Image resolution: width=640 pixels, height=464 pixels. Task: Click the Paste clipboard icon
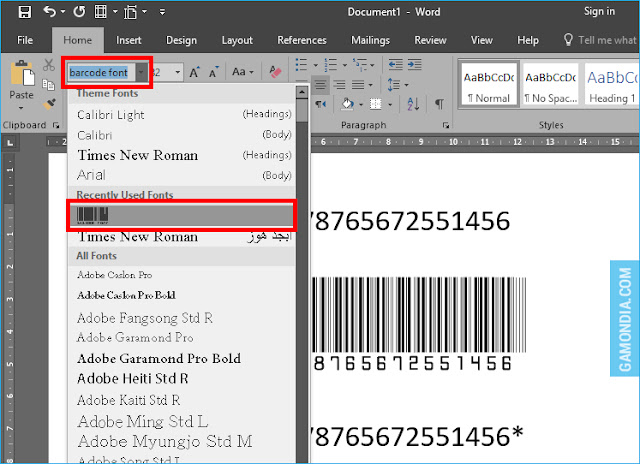pos(22,73)
